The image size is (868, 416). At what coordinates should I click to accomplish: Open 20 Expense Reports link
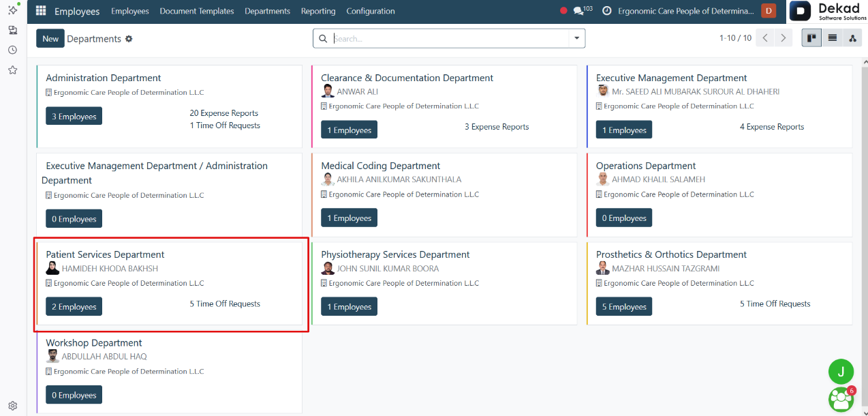tap(224, 113)
